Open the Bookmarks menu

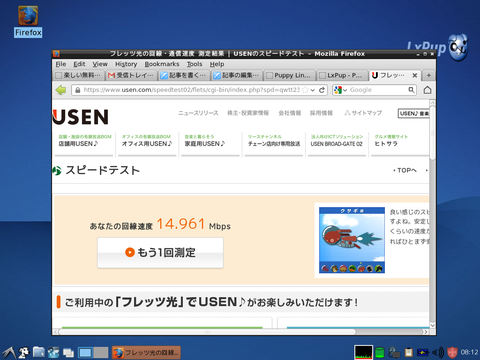click(162, 64)
